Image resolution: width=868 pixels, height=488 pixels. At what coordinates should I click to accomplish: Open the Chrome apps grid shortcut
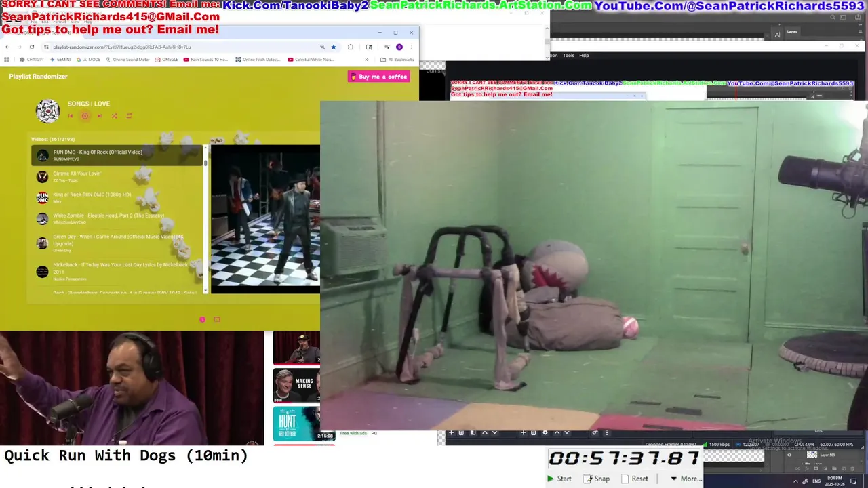pyautogui.click(x=7, y=60)
